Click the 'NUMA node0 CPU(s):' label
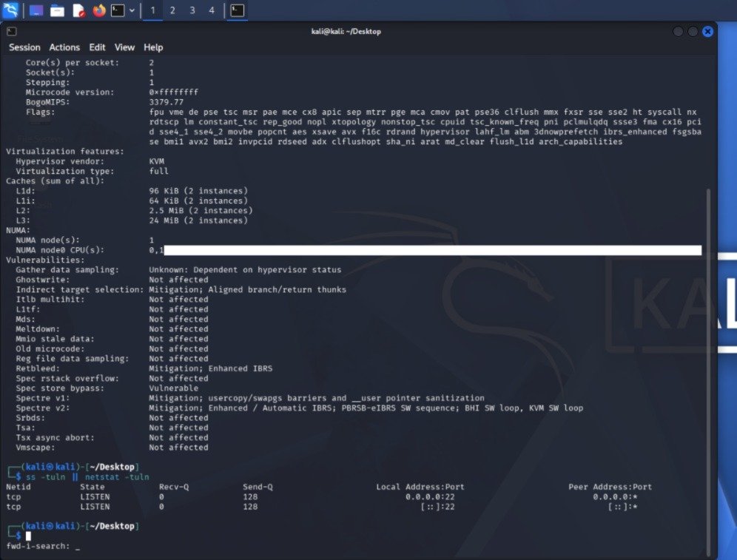The width and height of the screenshot is (737, 560). [x=60, y=250]
